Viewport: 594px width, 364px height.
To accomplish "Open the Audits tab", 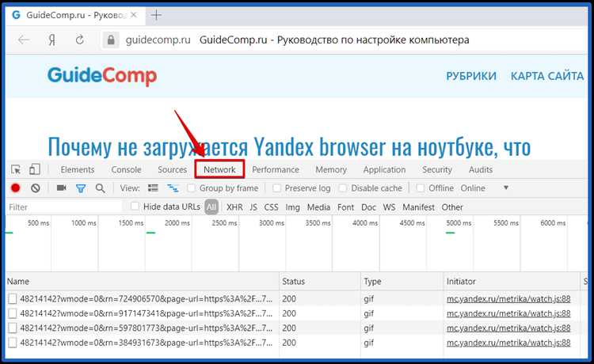I will [481, 169].
